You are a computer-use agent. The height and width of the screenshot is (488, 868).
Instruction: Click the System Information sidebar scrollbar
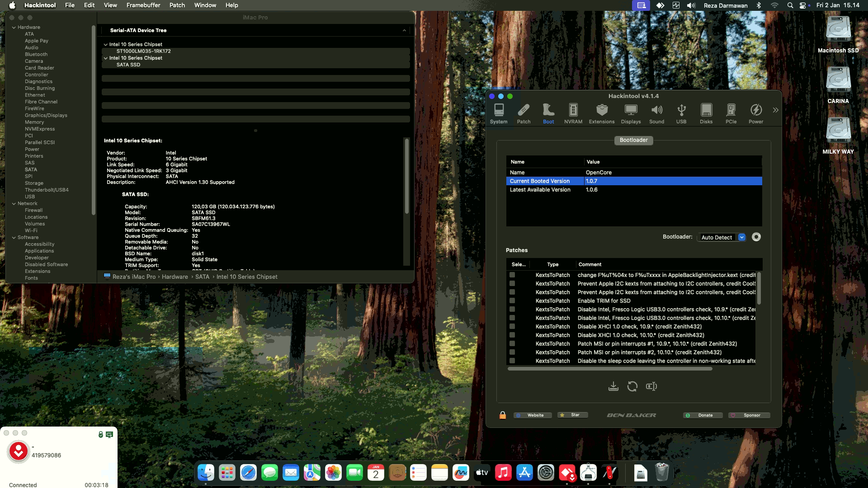[93, 120]
